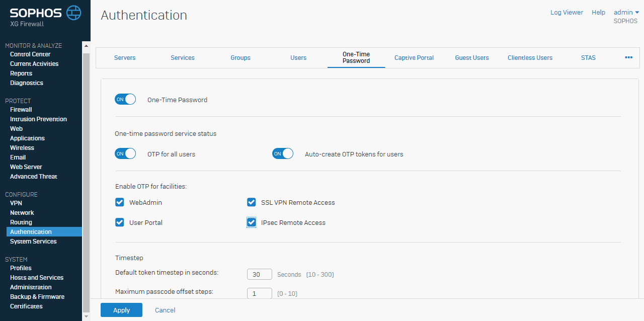Click the 'Enable OTP for facilities:' label

click(x=151, y=187)
